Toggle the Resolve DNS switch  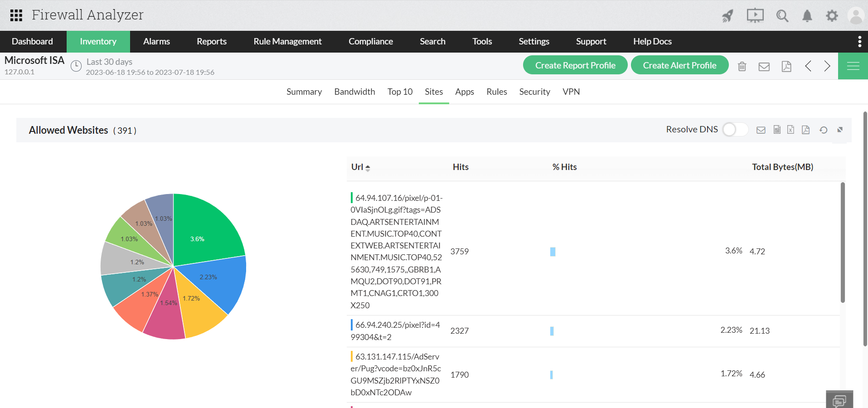tap(735, 130)
